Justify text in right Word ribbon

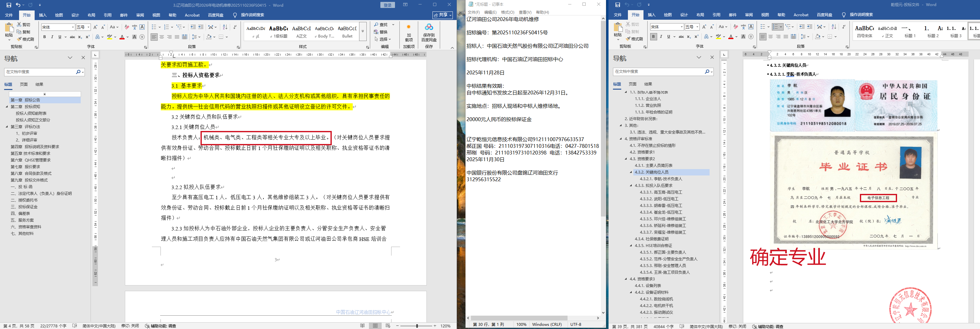786,37
